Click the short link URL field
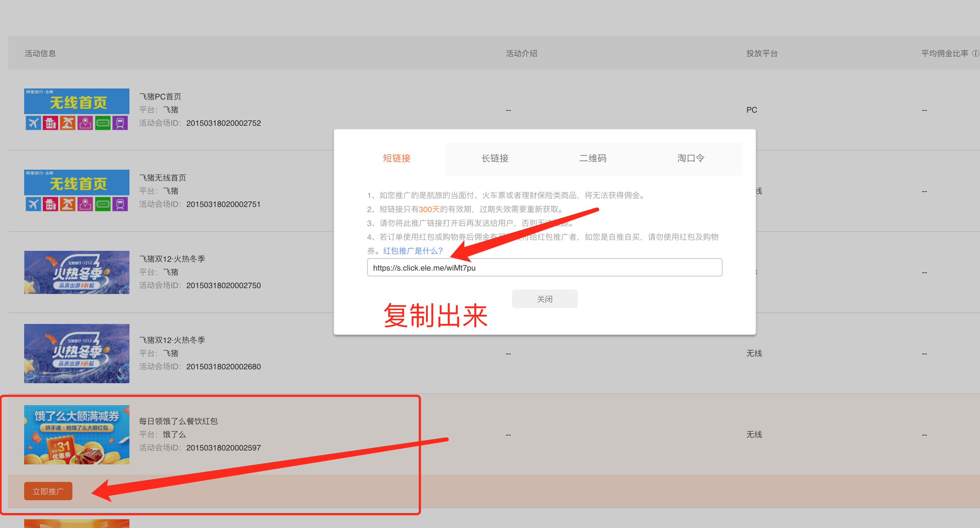 click(x=544, y=267)
